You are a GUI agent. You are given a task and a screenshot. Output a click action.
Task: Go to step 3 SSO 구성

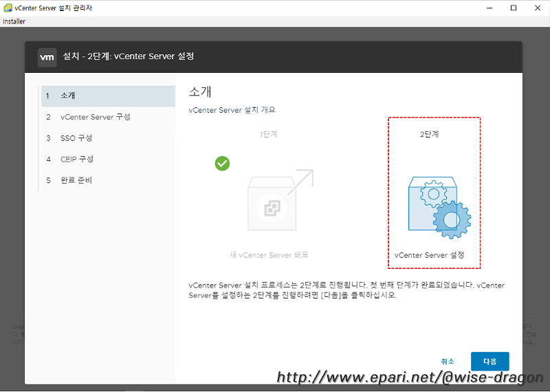pos(108,138)
